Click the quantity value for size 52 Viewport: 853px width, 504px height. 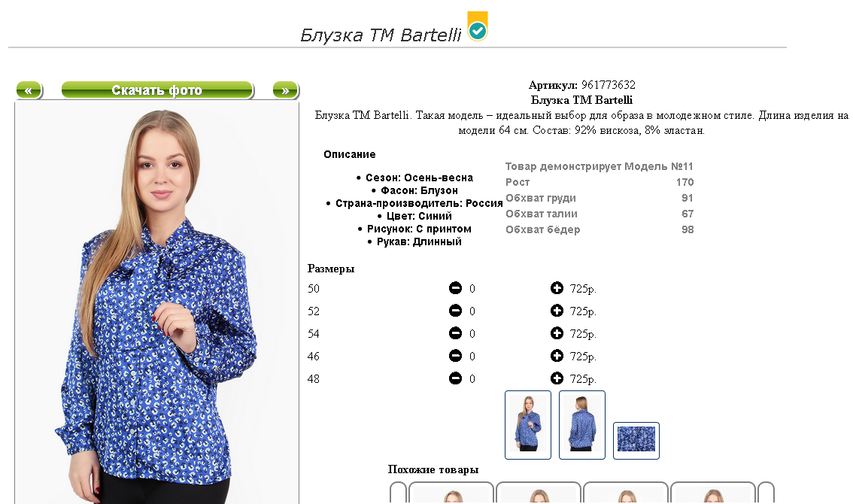[x=472, y=311]
